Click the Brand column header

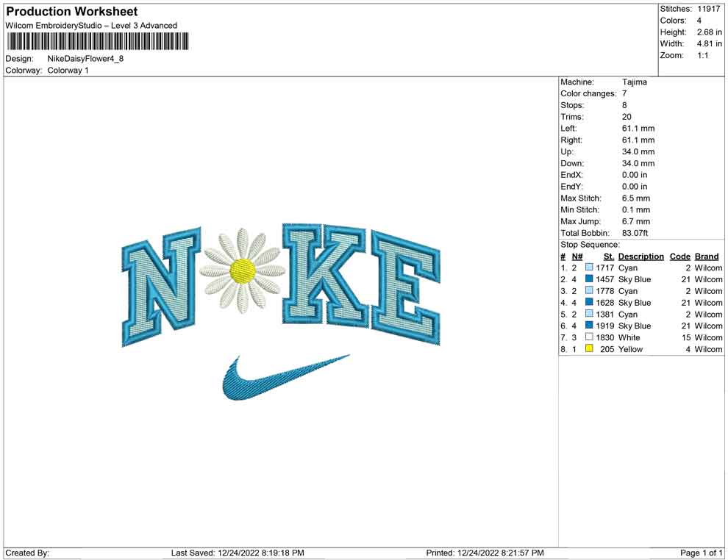[707, 256]
